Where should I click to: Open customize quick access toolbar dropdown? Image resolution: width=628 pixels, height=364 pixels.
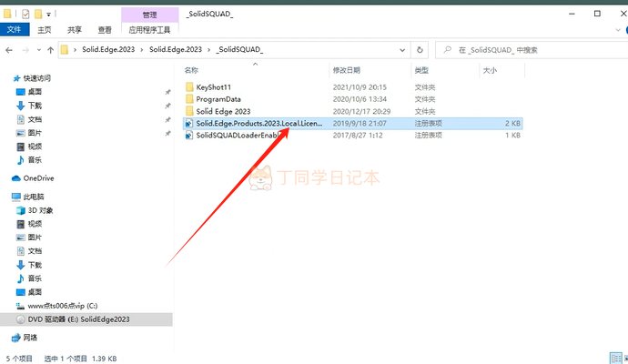(48, 15)
